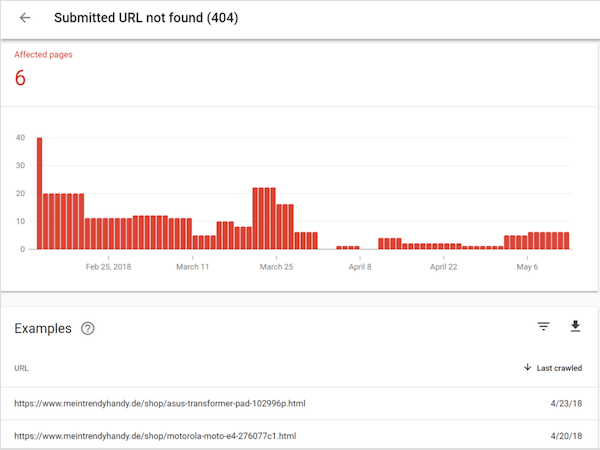The width and height of the screenshot is (600, 450).
Task: Sort by the Last crawled column header
Action: click(x=559, y=368)
